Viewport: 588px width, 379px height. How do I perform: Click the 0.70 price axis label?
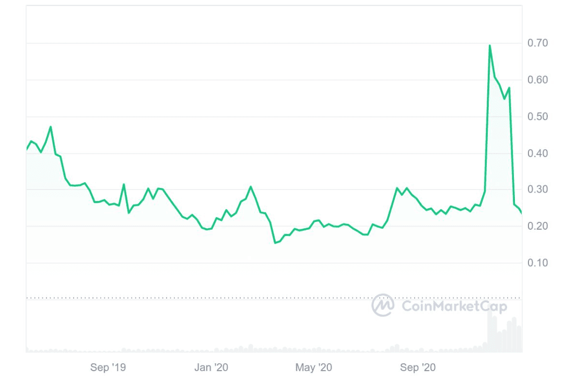click(537, 43)
